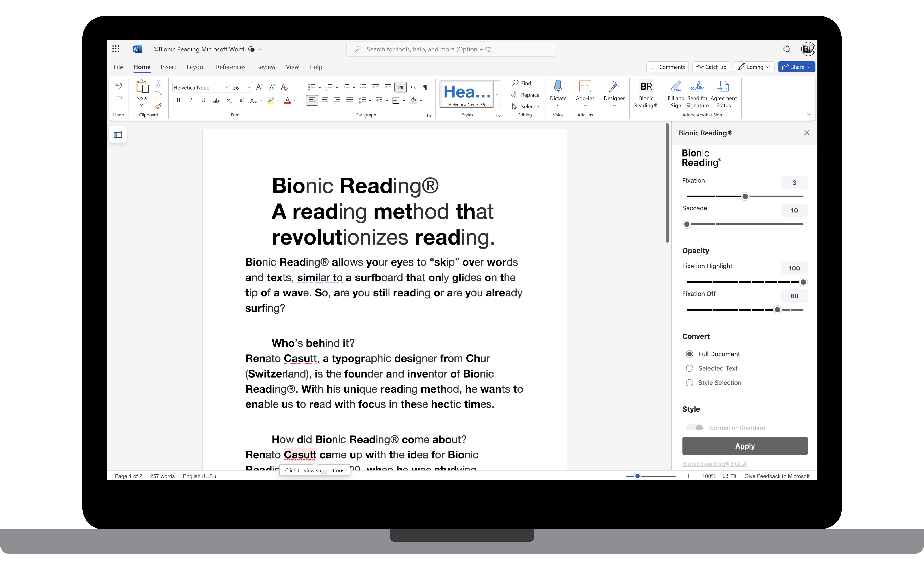The width and height of the screenshot is (924, 578).
Task: Switch to the Layout tab
Action: coord(196,67)
